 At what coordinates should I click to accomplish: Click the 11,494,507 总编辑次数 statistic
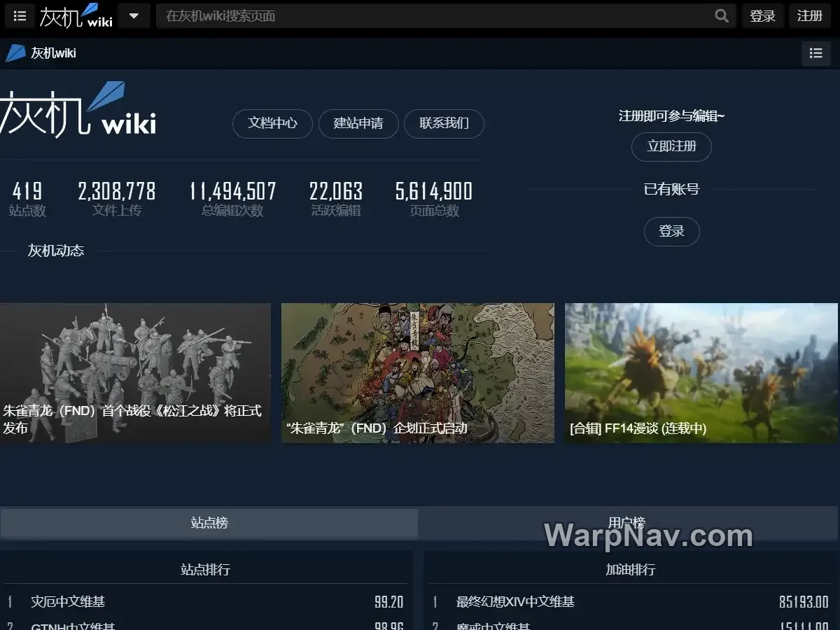pyautogui.click(x=232, y=199)
